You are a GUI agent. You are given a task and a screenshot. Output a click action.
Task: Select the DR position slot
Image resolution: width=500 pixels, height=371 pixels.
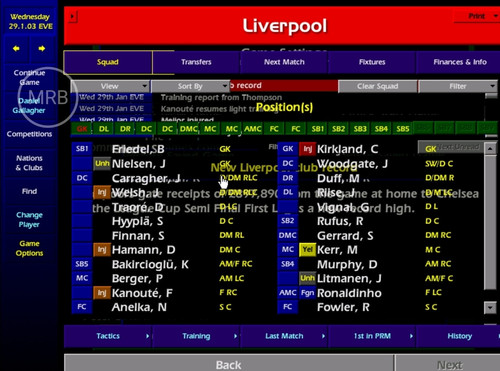(125, 129)
